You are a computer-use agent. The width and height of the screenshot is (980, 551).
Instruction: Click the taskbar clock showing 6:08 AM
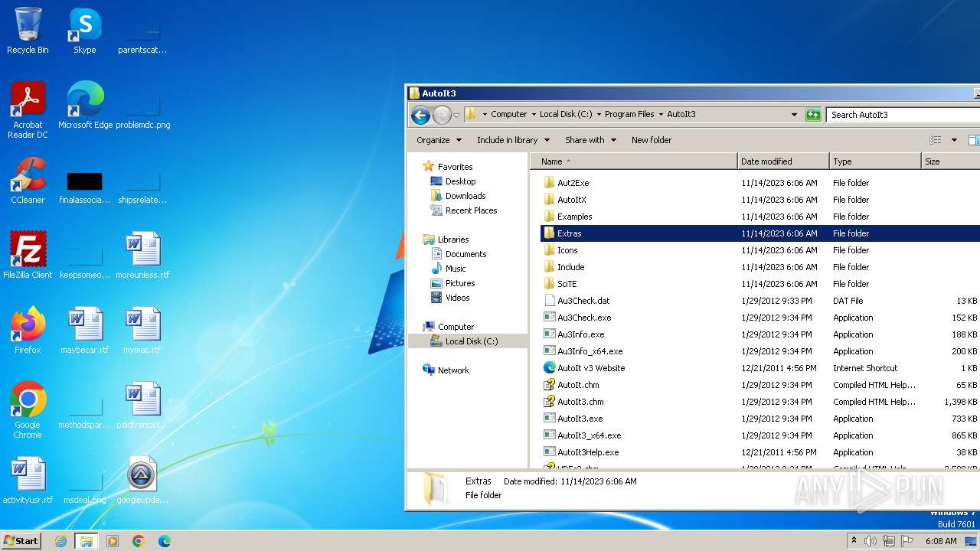[941, 541]
